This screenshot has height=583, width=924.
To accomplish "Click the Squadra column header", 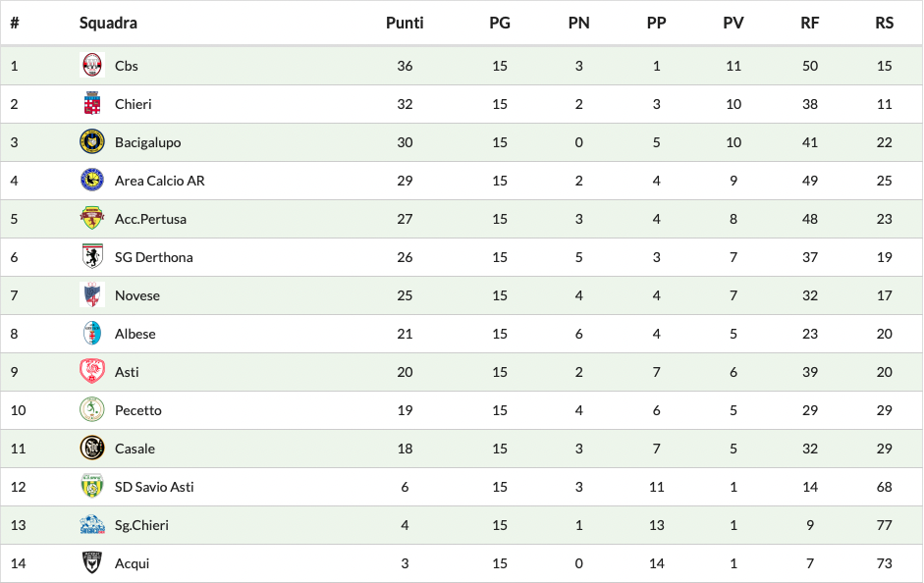I will (x=108, y=23).
